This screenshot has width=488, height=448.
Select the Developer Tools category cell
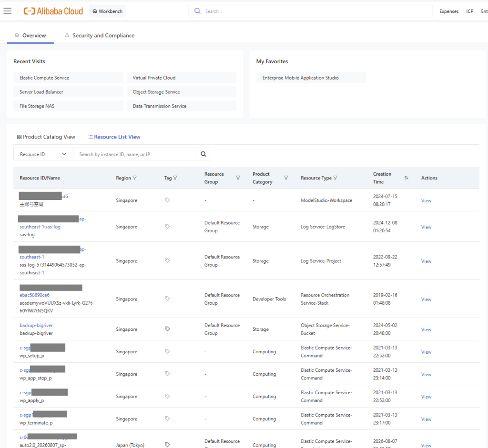tap(269, 299)
